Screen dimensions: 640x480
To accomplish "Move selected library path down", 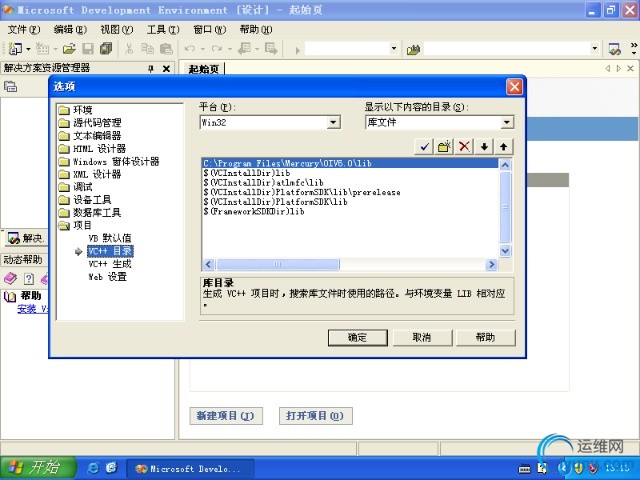I will click(x=484, y=146).
